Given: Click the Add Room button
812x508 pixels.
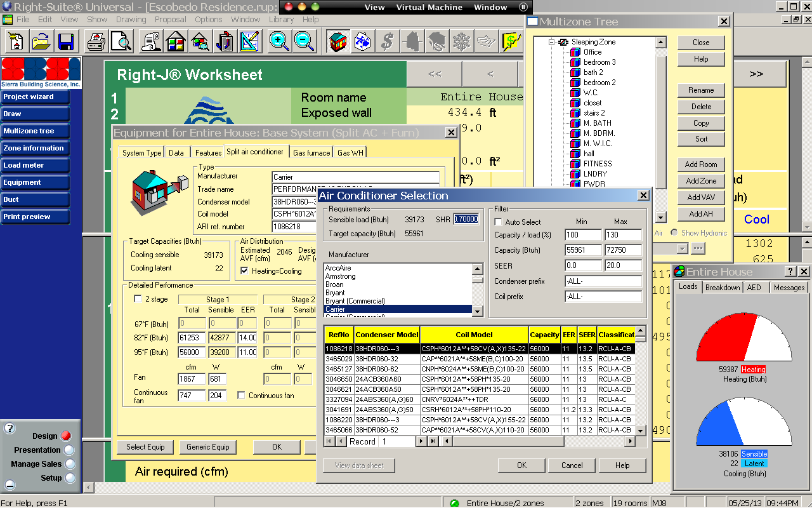Looking at the screenshot, I should point(700,164).
